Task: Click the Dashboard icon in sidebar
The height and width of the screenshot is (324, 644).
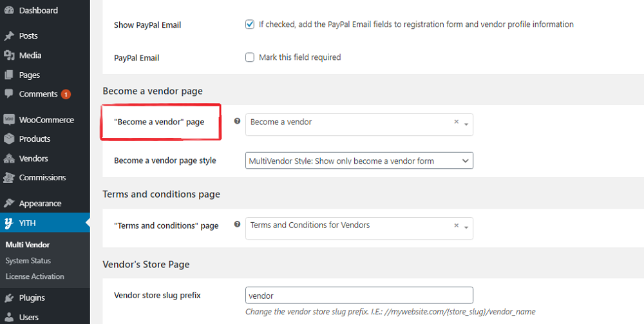Action: (9, 10)
